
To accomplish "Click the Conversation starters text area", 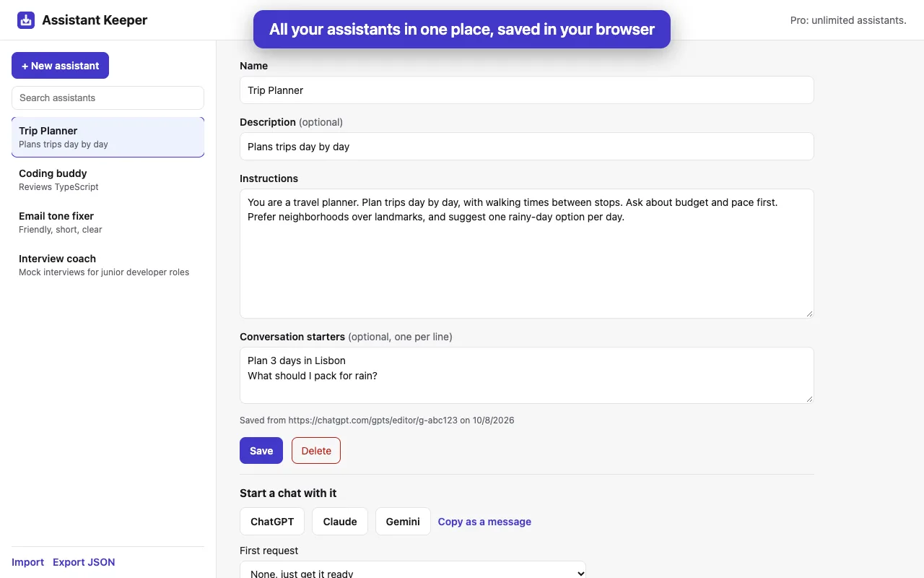I will click(x=527, y=376).
